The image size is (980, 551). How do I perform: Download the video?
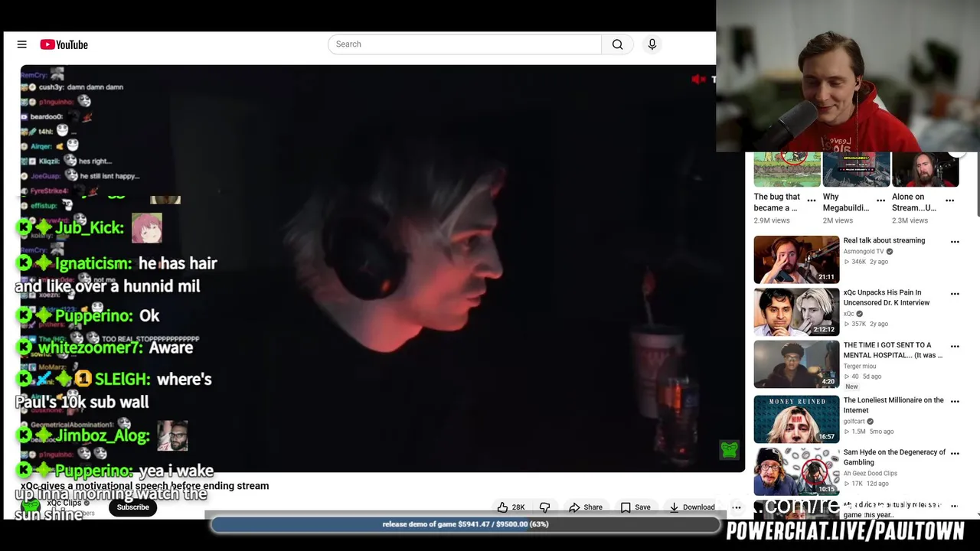tap(691, 507)
